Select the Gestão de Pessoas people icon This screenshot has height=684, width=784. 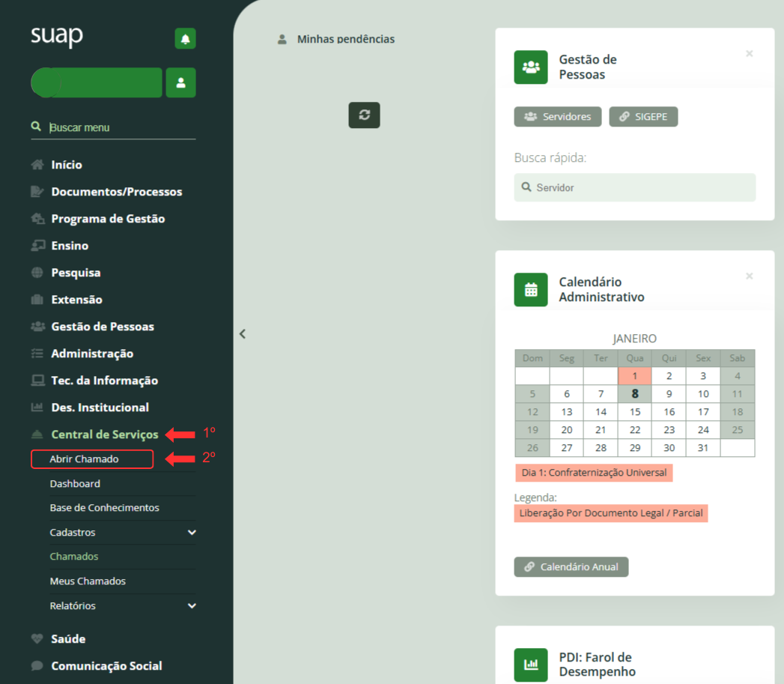point(36,326)
